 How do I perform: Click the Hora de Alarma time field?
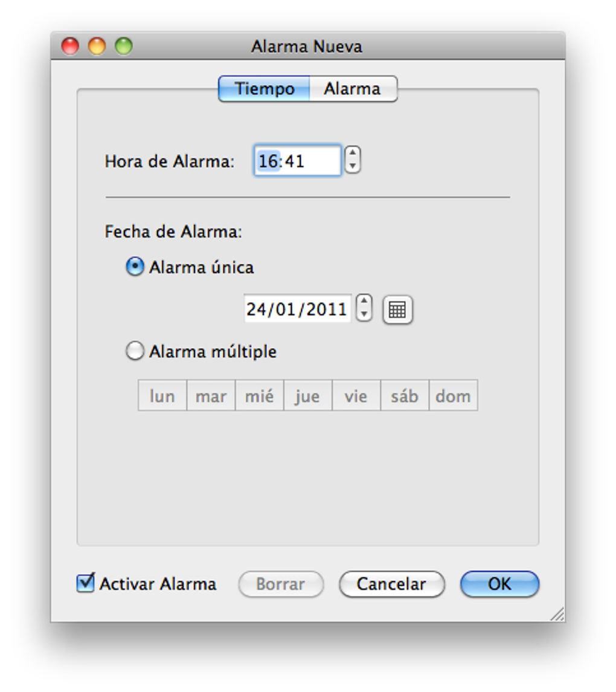tap(297, 161)
